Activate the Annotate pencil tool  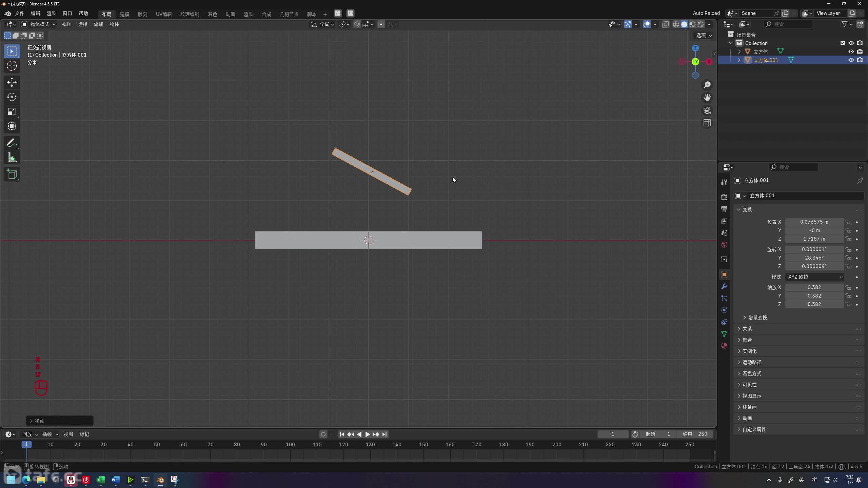pos(12,143)
